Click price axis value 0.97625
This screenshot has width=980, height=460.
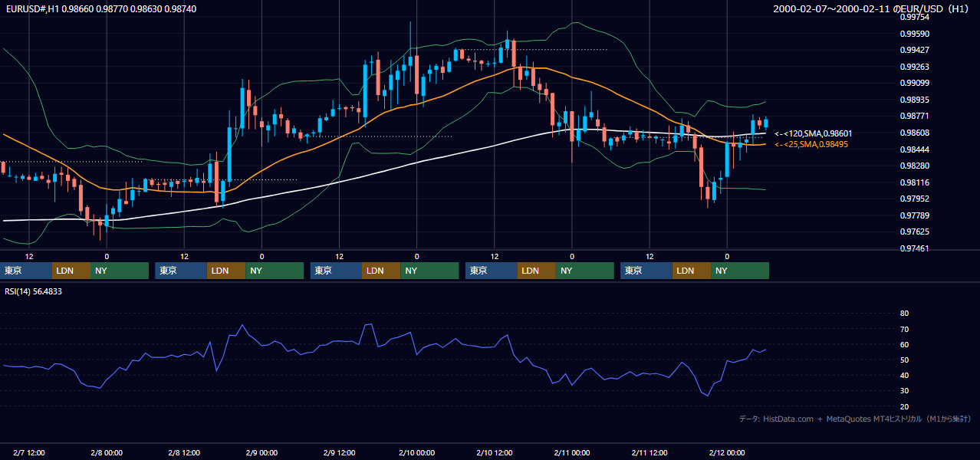(914, 232)
